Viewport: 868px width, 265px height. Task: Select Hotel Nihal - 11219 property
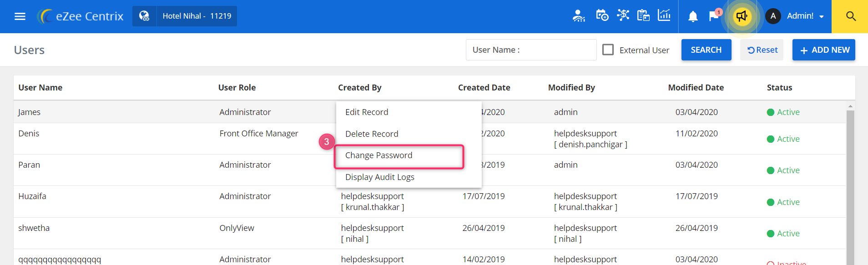coord(197,16)
